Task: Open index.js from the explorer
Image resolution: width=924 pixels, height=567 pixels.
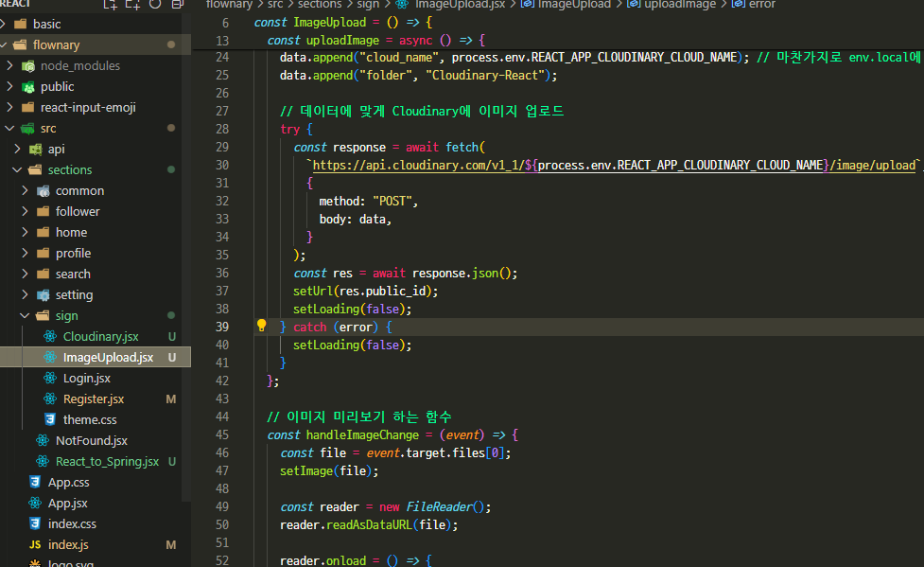Action: tap(68, 544)
